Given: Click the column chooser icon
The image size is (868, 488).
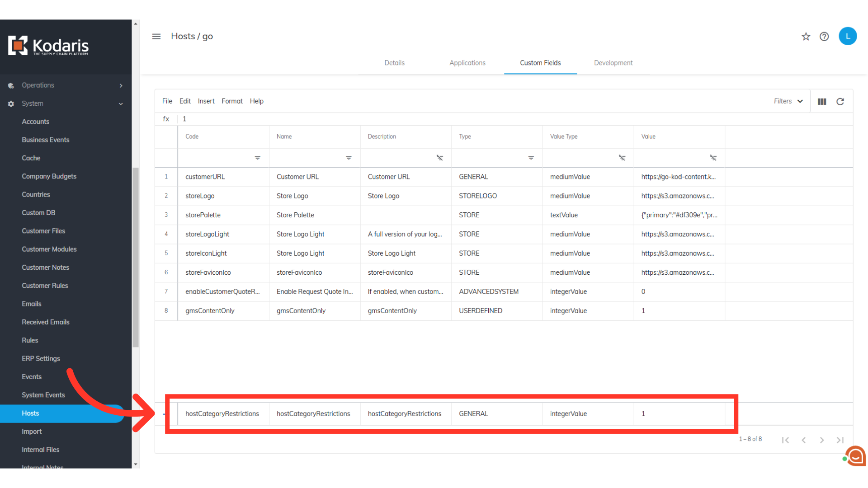Looking at the screenshot, I should coord(822,102).
